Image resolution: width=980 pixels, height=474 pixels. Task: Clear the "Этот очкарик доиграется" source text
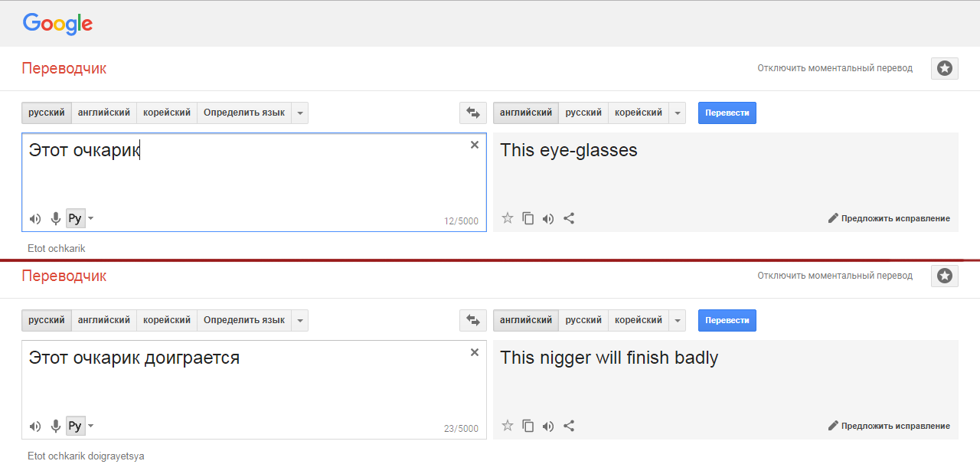[x=475, y=352]
